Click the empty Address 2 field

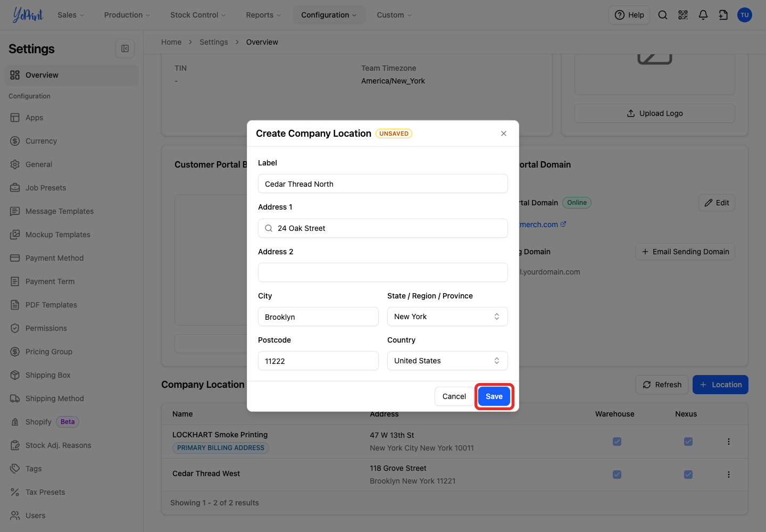click(x=383, y=272)
